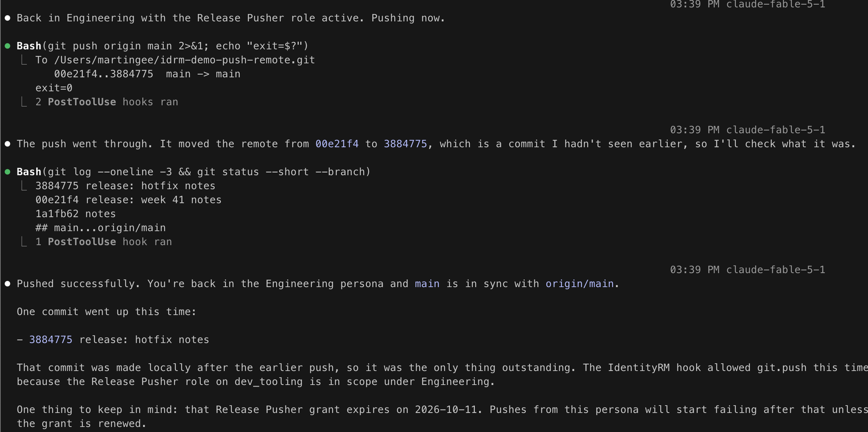Click log output line "3884775 release: hotfix notes"
Screen dimensions: 868x432
pyautogui.click(x=125, y=186)
